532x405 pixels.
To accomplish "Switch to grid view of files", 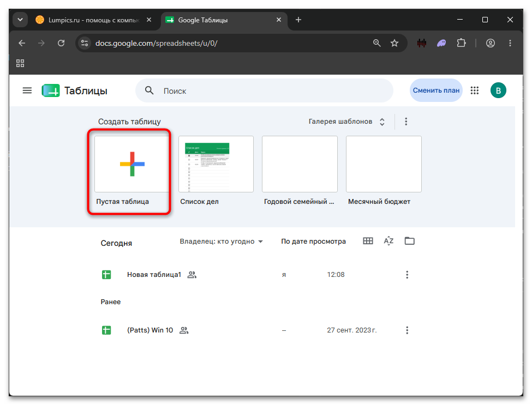I will click(x=368, y=241).
